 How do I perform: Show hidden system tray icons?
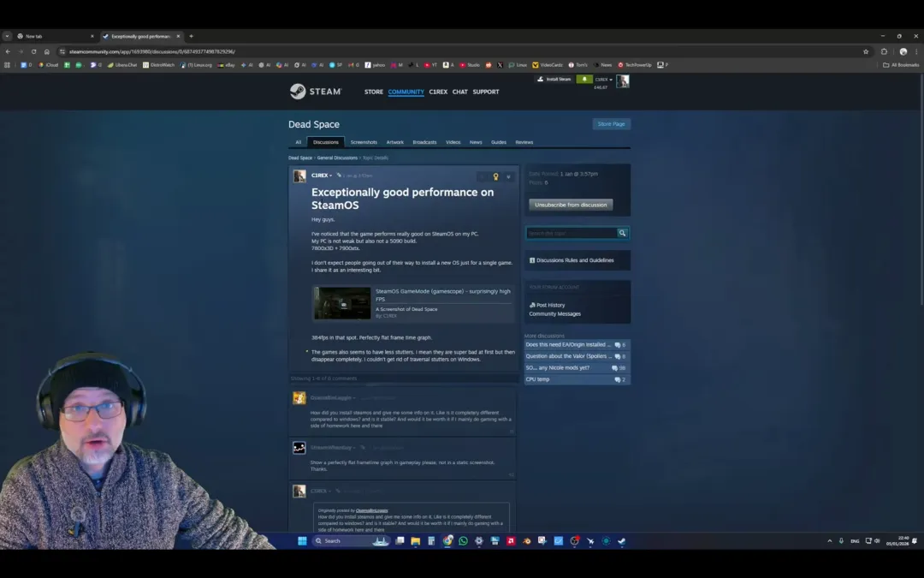pyautogui.click(x=830, y=541)
